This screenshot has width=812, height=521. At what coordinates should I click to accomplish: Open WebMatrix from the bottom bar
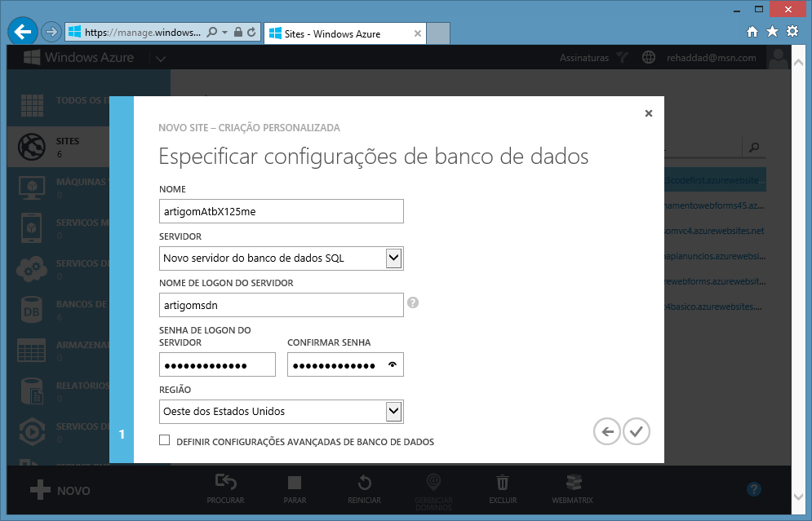click(x=572, y=489)
